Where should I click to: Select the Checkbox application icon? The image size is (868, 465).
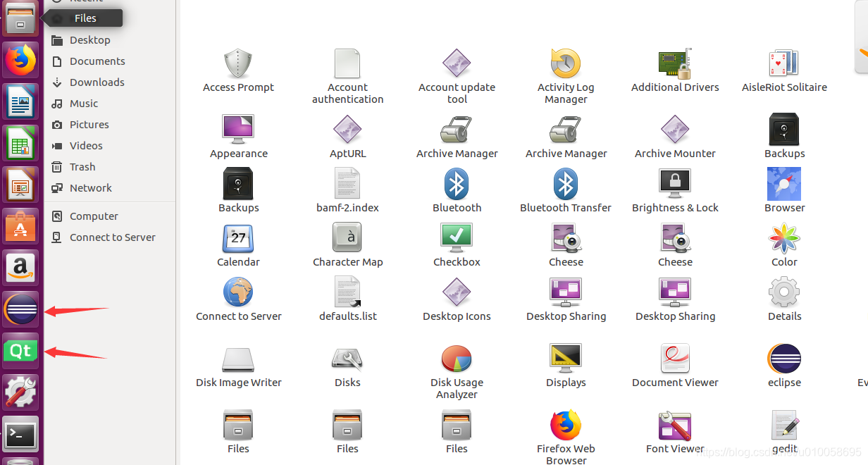(457, 238)
